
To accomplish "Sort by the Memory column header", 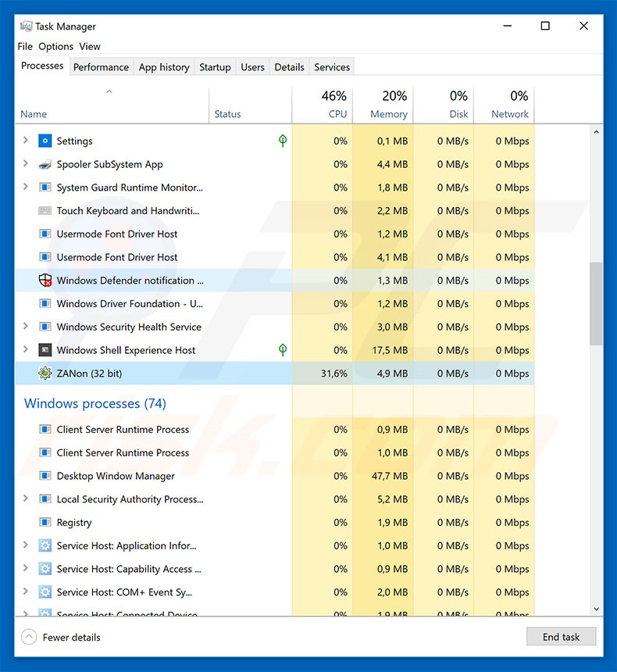I will [383, 105].
